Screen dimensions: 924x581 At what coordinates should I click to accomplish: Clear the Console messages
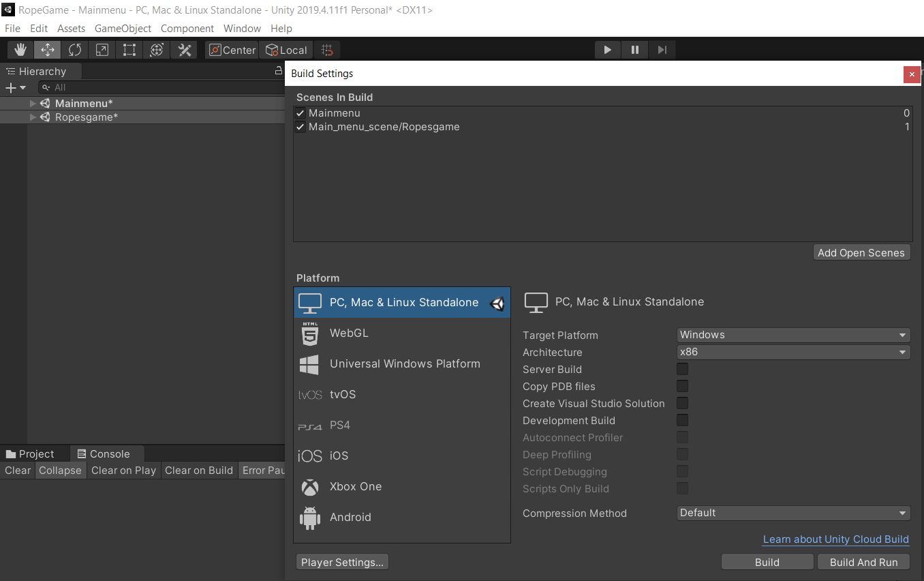coord(18,471)
